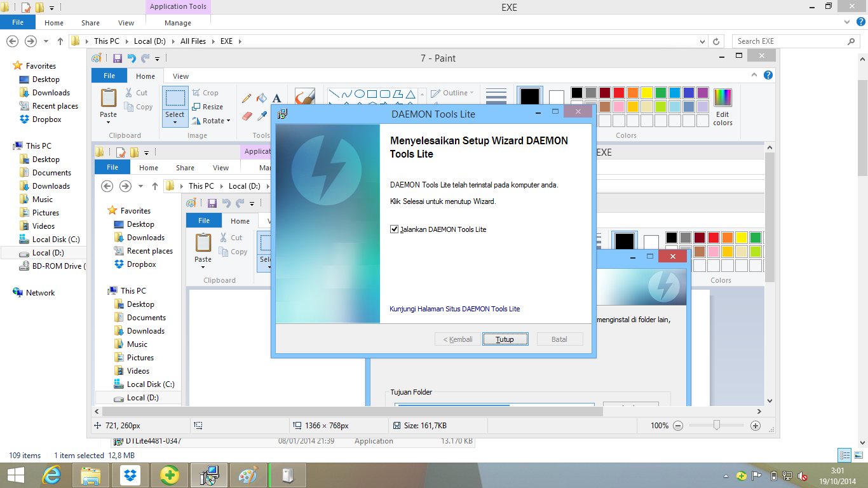Click the Redo arrow in Paint's title bar
Viewport: 868px width, 488px height.
point(146,58)
